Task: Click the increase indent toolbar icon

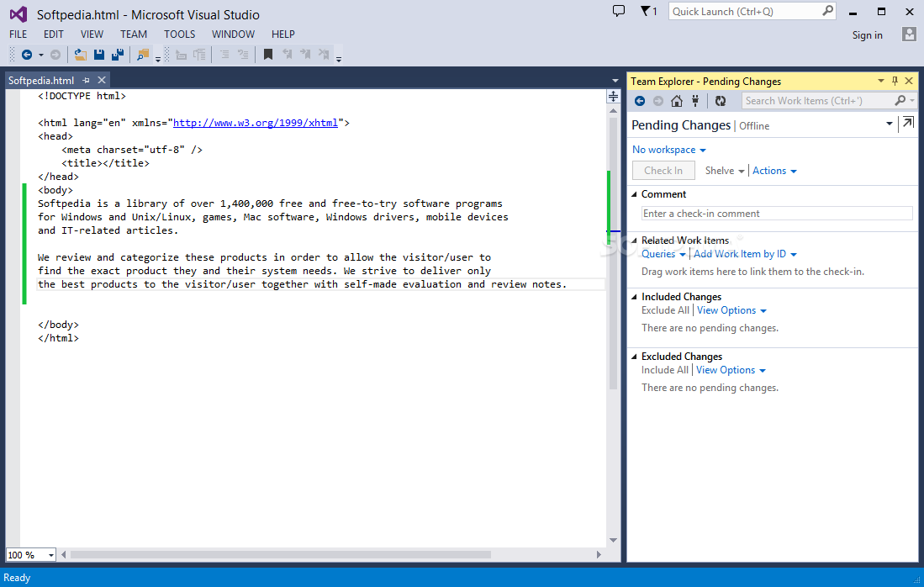Action: click(200, 55)
